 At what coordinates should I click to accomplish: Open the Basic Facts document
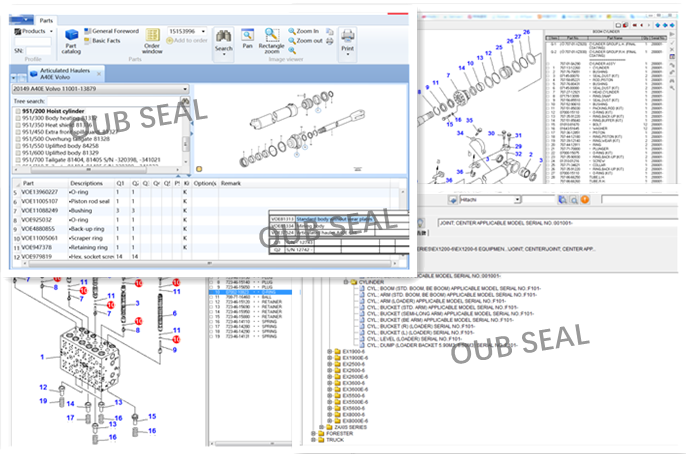[110, 41]
